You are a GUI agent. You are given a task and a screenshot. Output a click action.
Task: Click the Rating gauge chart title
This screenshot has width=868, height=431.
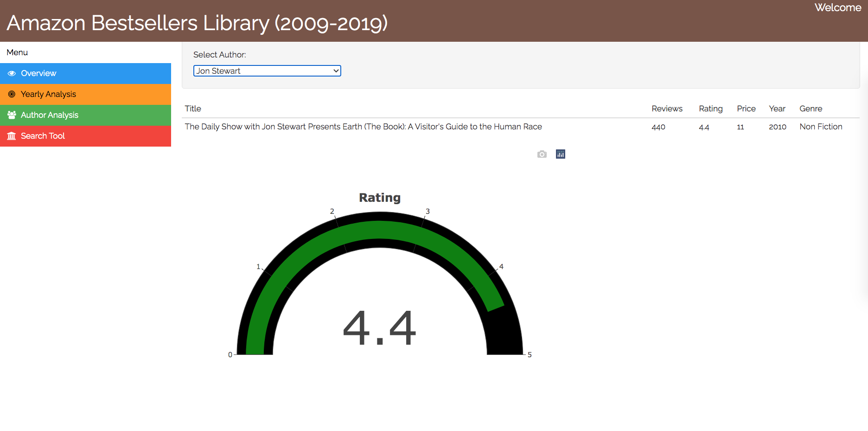point(379,197)
